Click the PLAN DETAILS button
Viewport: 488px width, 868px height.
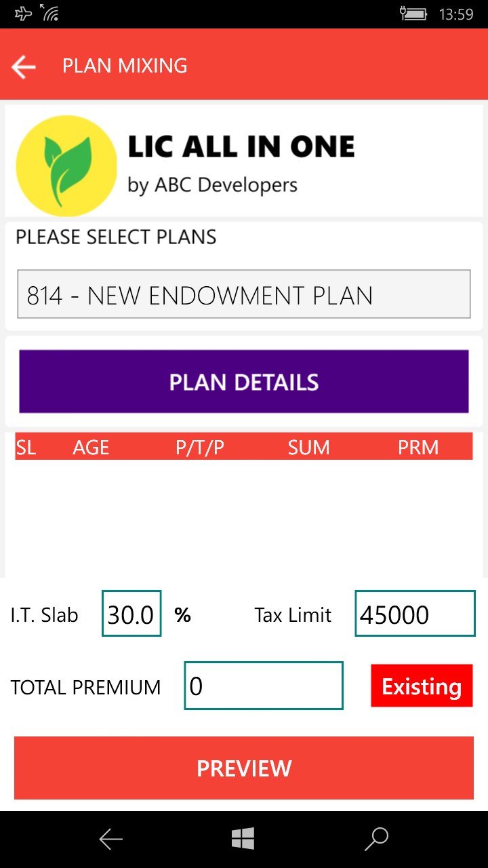pyautogui.click(x=244, y=382)
